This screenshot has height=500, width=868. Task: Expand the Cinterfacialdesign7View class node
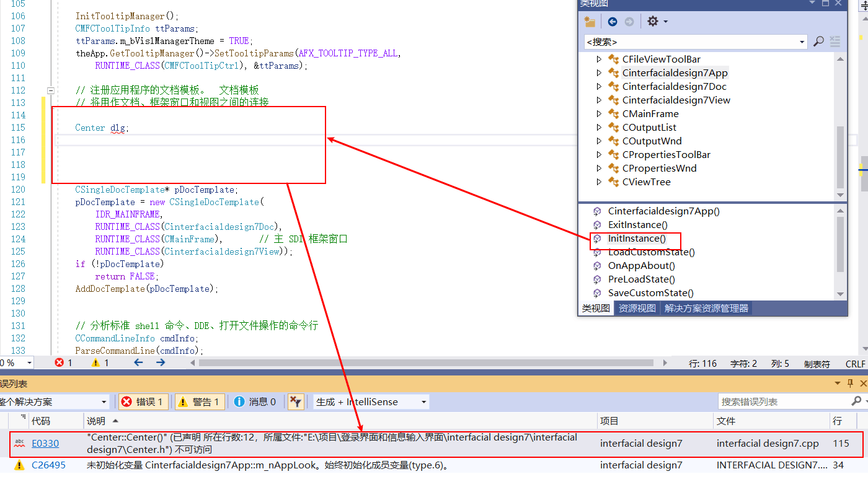599,100
